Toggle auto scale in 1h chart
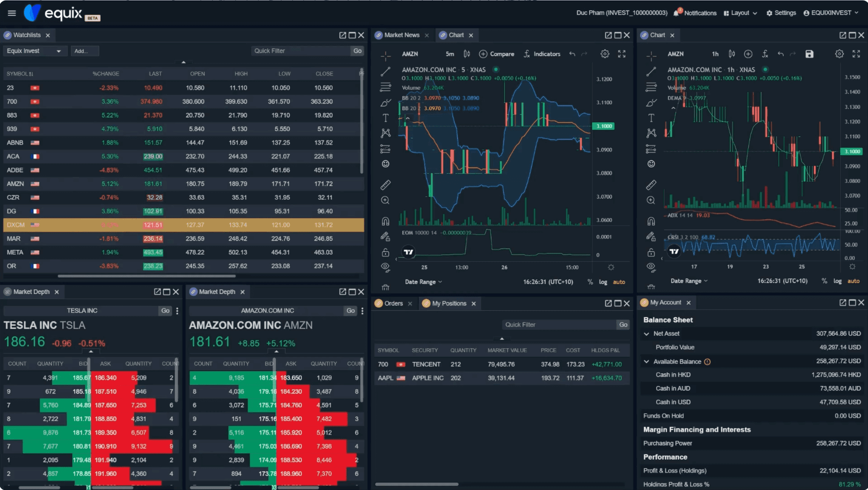The height and width of the screenshot is (490, 868). point(853,281)
